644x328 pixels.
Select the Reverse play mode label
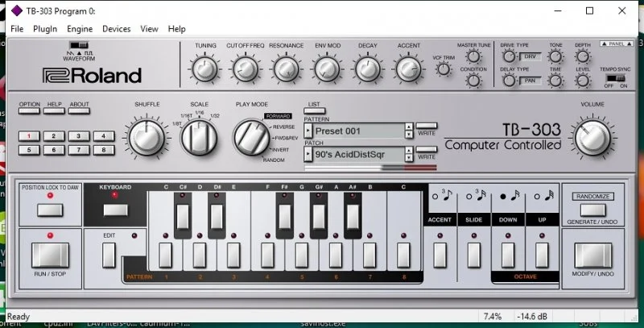click(x=283, y=127)
